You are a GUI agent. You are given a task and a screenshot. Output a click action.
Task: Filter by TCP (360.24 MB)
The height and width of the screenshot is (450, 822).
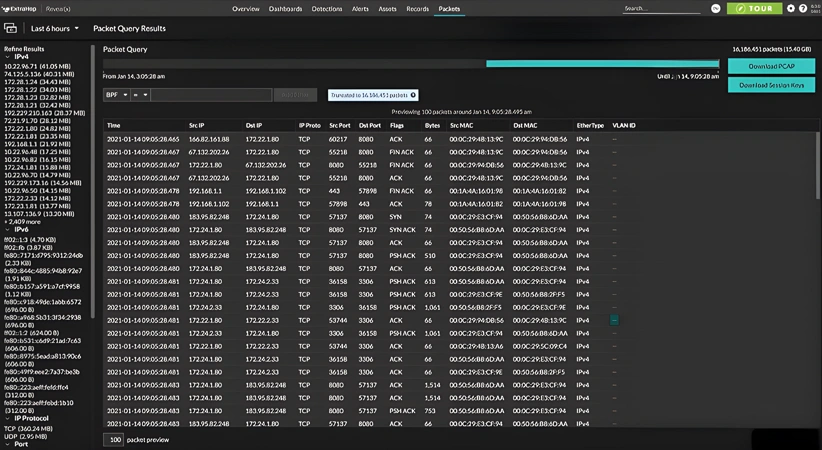(28, 429)
